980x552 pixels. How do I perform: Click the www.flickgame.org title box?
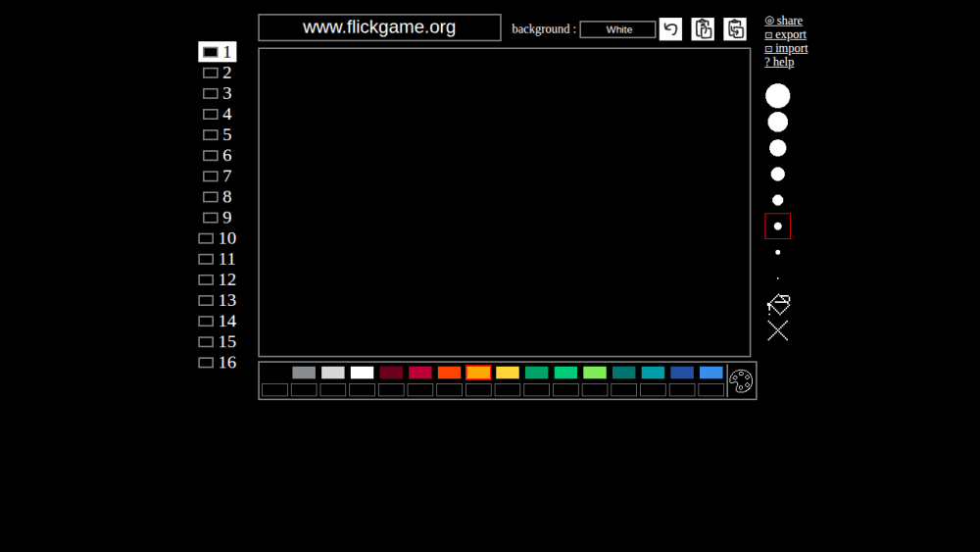click(x=379, y=27)
